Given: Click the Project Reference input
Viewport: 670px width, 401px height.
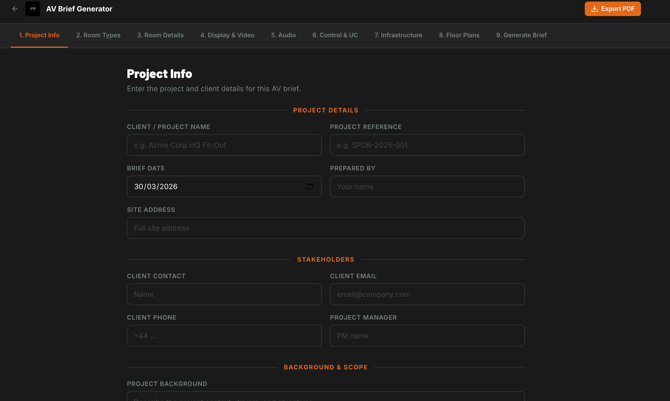Looking at the screenshot, I should (x=427, y=145).
